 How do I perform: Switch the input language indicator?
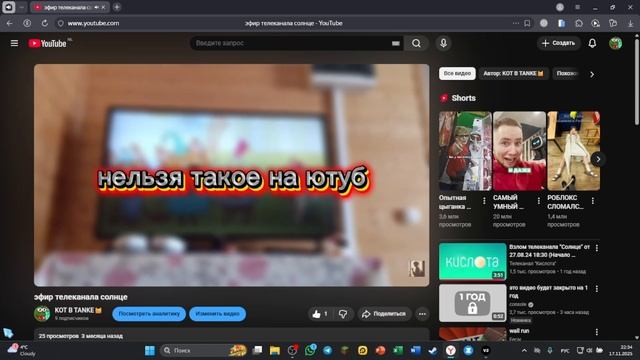[x=565, y=351]
